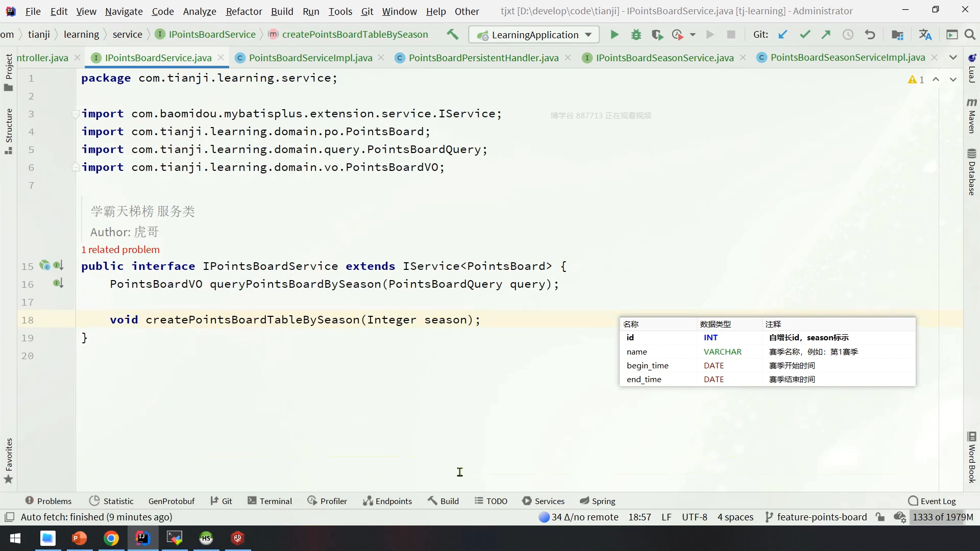Screen dimensions: 980x551
Task: Click the Debug bug icon
Action: click(x=636, y=35)
